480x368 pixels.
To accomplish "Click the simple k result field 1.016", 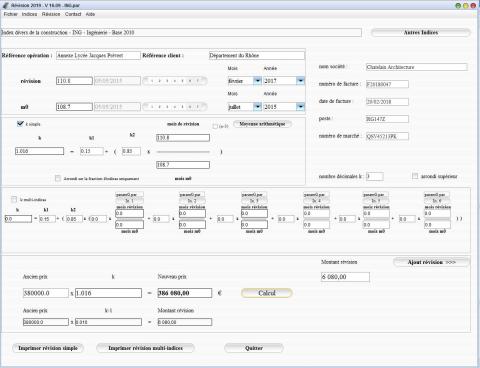I will click(x=39, y=151).
